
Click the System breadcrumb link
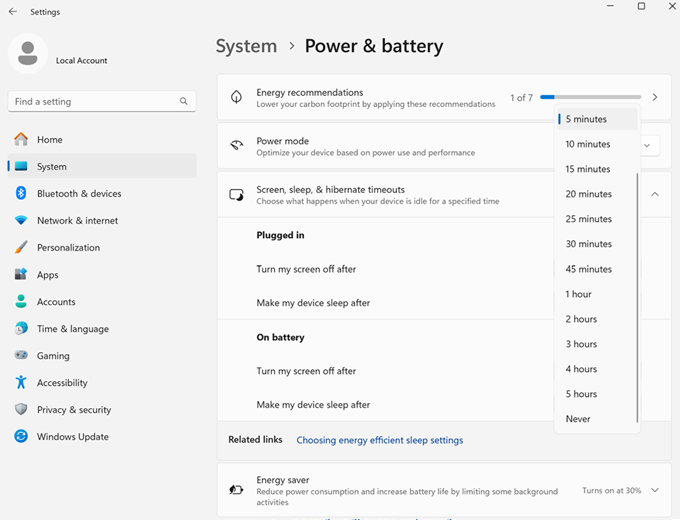[246, 46]
